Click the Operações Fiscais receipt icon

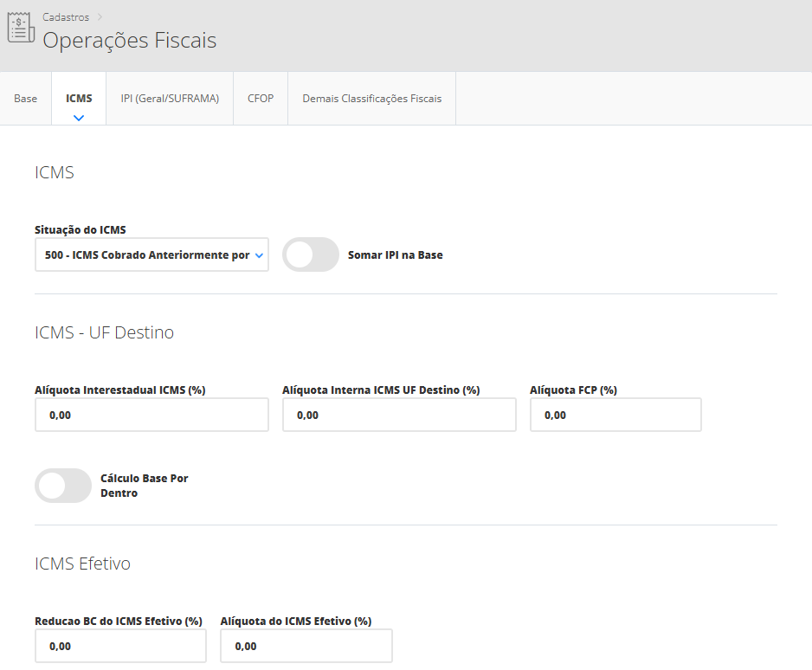22,29
